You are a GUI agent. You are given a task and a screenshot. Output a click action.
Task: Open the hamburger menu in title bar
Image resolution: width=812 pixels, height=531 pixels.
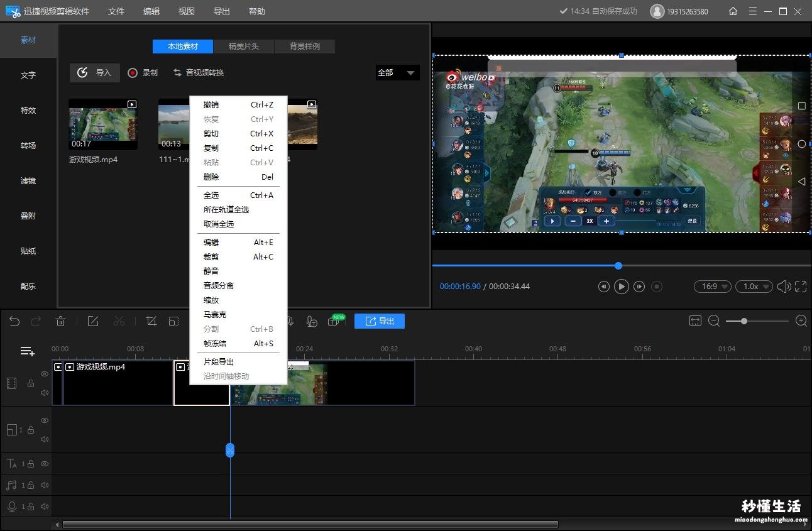tap(753, 11)
